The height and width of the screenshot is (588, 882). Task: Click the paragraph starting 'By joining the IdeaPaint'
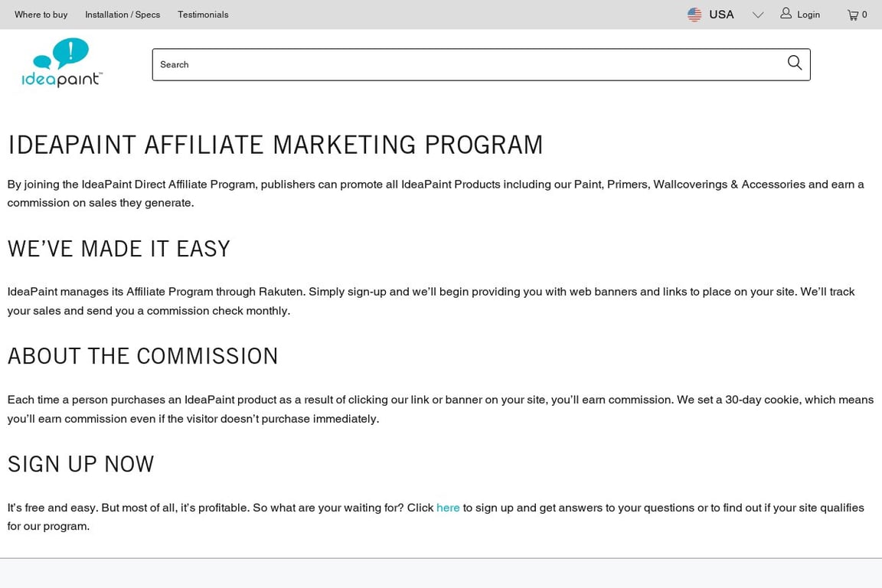pyautogui.click(x=436, y=194)
